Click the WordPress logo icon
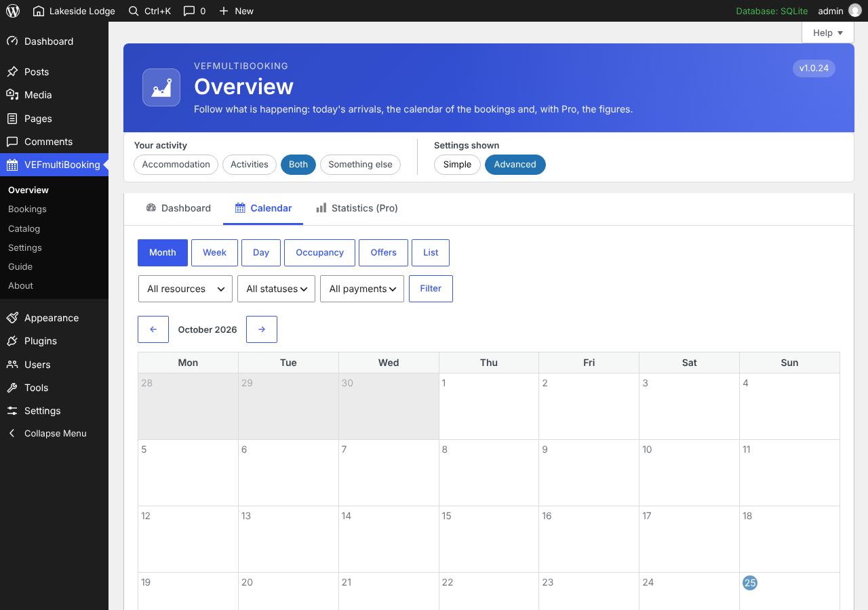Viewport: 868px width, 610px height. (13, 11)
